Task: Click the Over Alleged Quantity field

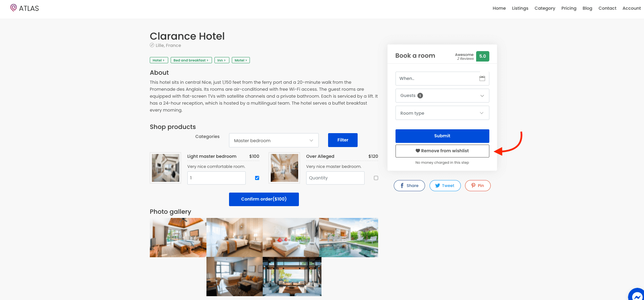Action: (335, 178)
